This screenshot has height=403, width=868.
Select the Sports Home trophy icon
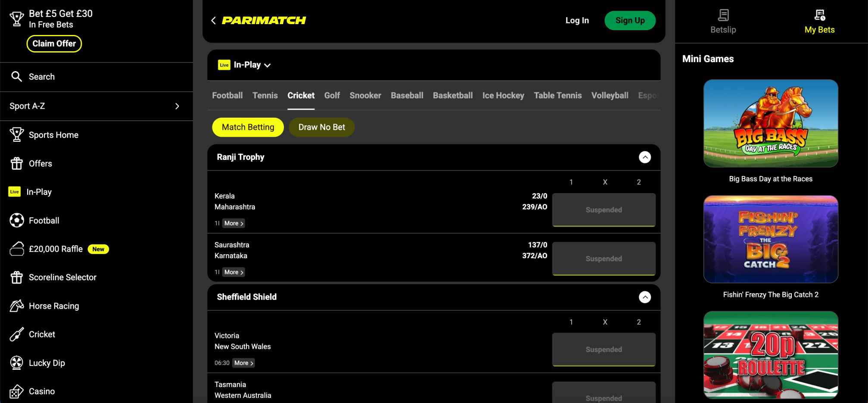click(x=16, y=134)
